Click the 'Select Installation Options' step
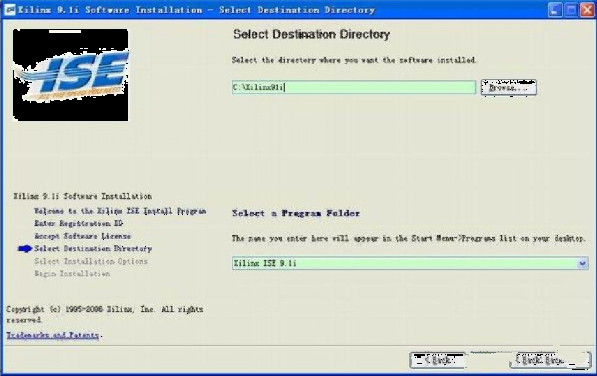597x376 pixels. (91, 261)
